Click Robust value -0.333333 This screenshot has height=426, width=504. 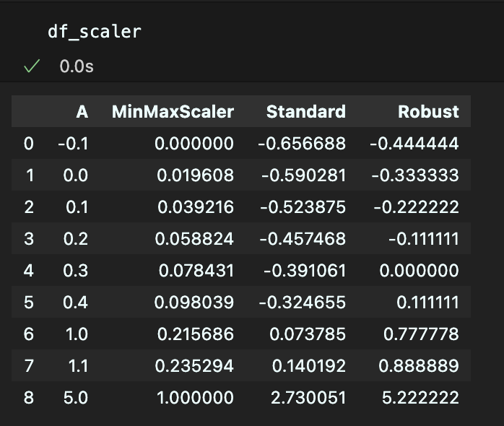[415, 175]
